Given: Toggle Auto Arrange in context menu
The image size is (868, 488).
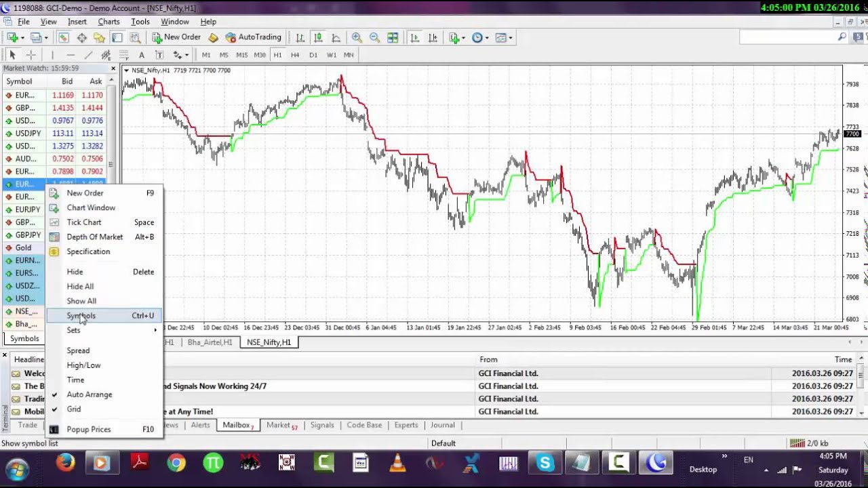Looking at the screenshot, I should (x=104, y=394).
